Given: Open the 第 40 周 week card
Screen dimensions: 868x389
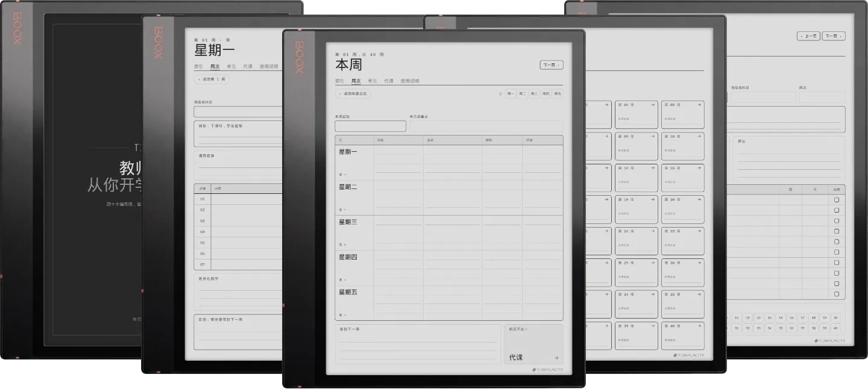Looking at the screenshot, I should point(683,335).
